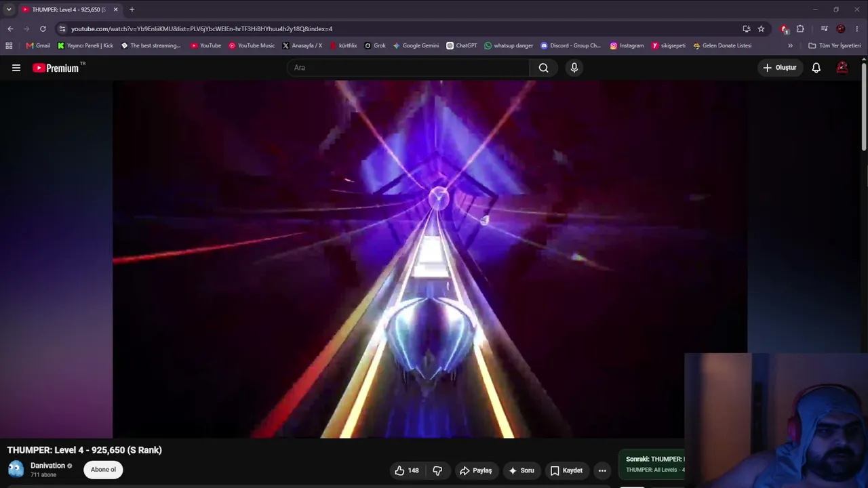The width and height of the screenshot is (868, 488).
Task: Open the Danivation channel name link
Action: click(47, 466)
